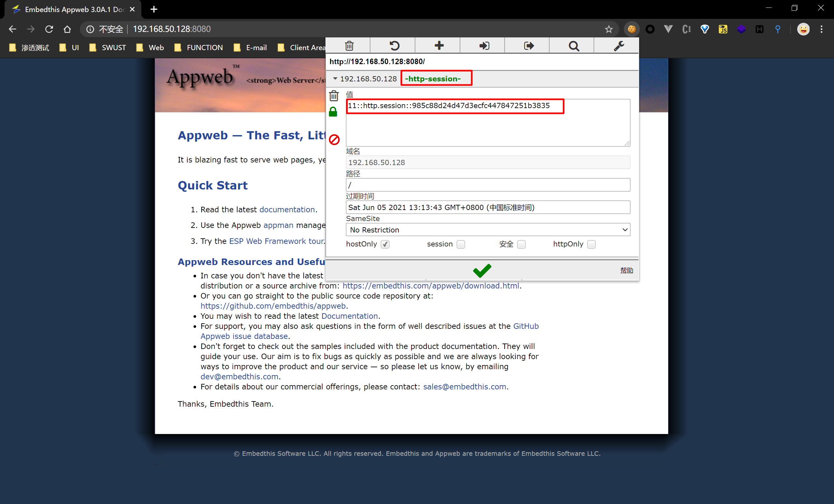Image resolution: width=834 pixels, height=504 pixels.
Task: Open Chrome three-dot menu
Action: (x=822, y=29)
